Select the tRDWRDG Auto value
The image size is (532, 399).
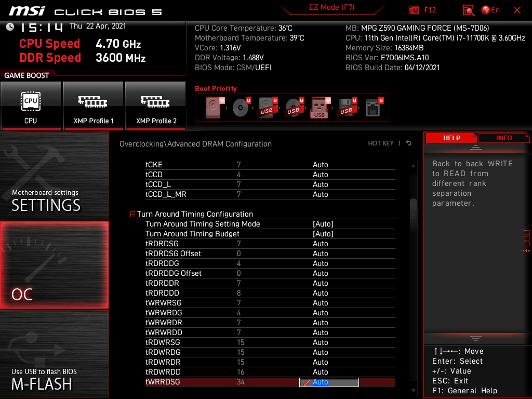click(x=320, y=352)
